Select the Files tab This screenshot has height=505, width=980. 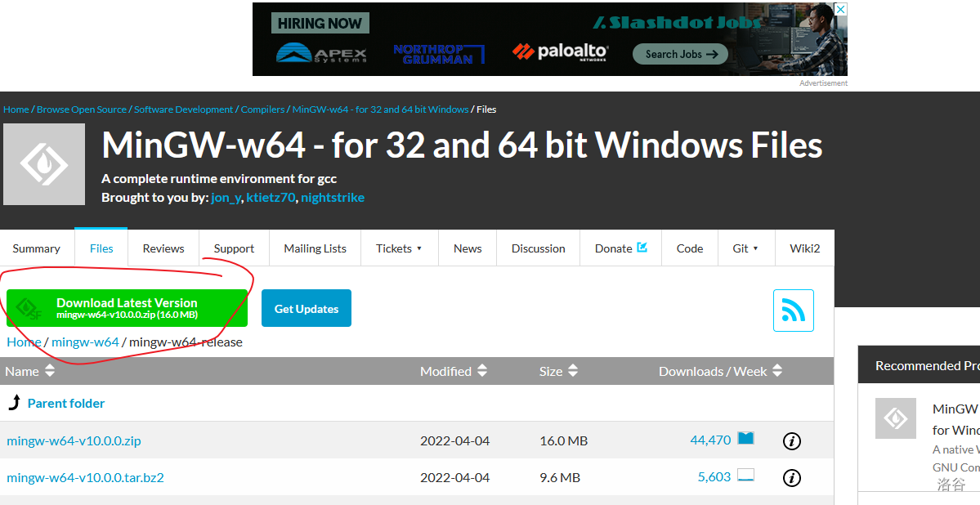101,248
